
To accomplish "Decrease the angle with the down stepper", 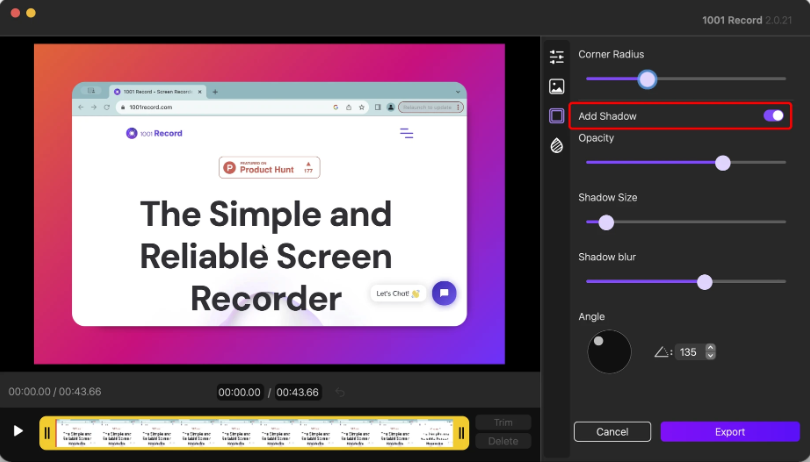I will [x=710, y=356].
